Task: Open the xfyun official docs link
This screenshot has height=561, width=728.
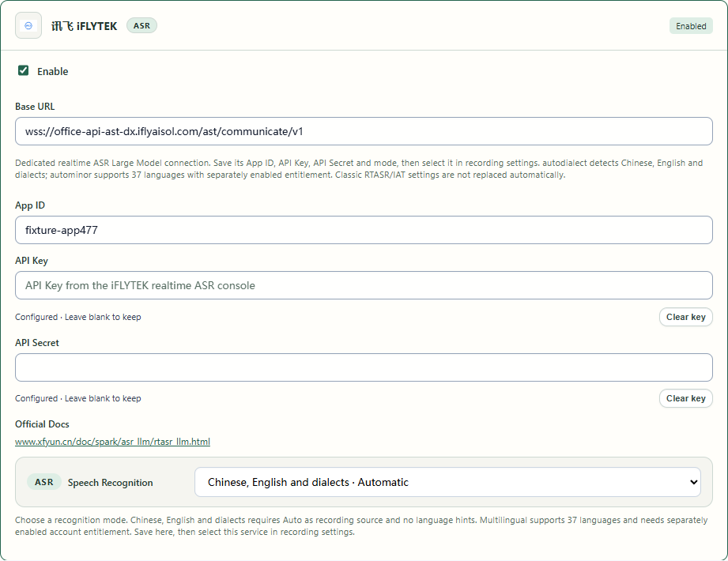Action: (x=112, y=441)
